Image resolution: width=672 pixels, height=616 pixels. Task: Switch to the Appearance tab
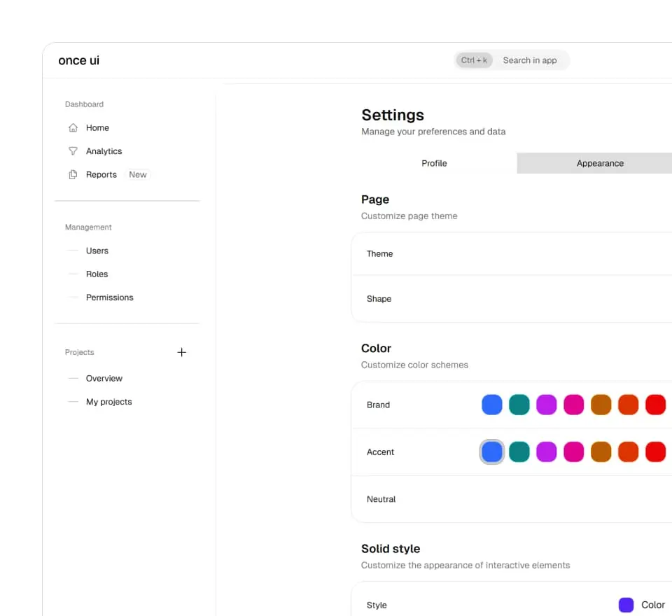(x=600, y=163)
